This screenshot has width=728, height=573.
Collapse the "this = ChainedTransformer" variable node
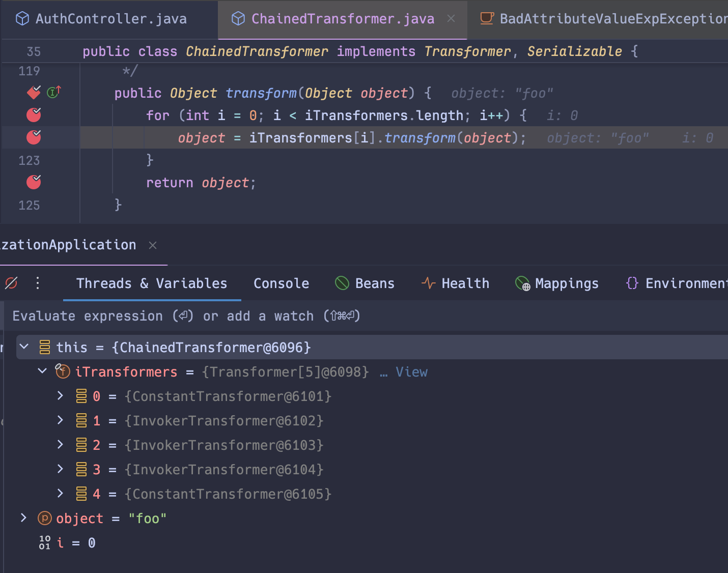23,347
